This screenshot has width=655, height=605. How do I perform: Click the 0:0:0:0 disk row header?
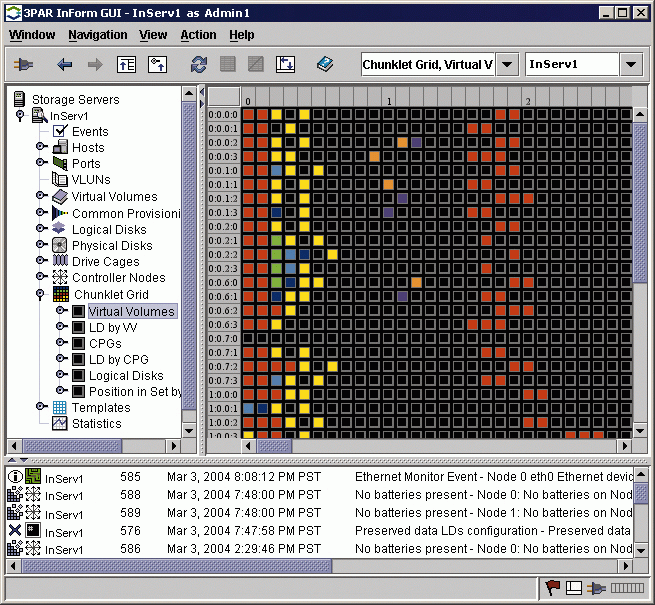pos(223,114)
